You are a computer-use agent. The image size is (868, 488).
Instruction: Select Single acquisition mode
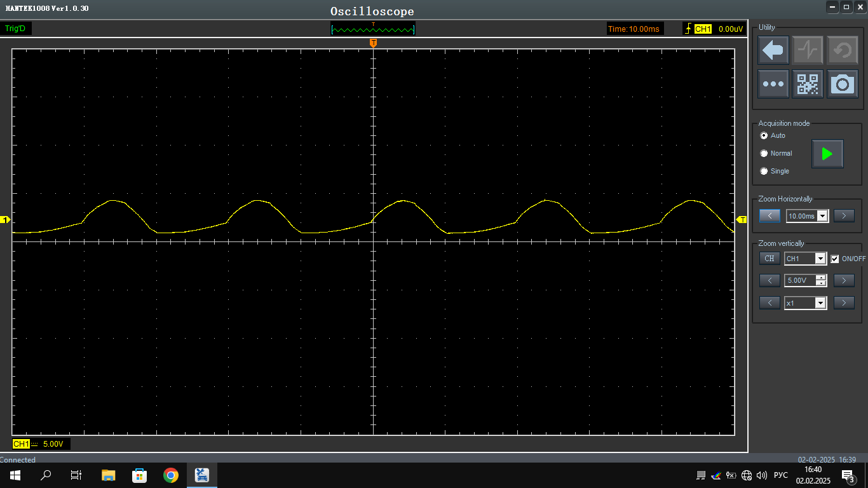pyautogui.click(x=764, y=171)
